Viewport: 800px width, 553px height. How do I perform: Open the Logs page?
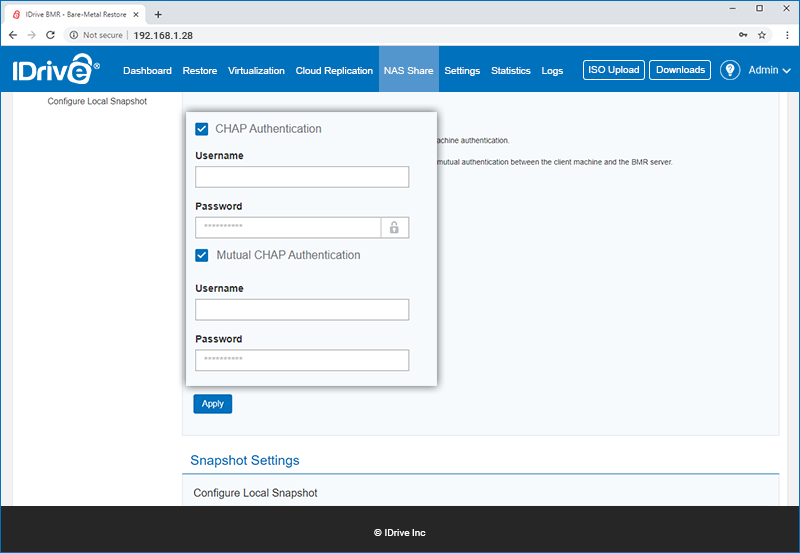tap(552, 70)
